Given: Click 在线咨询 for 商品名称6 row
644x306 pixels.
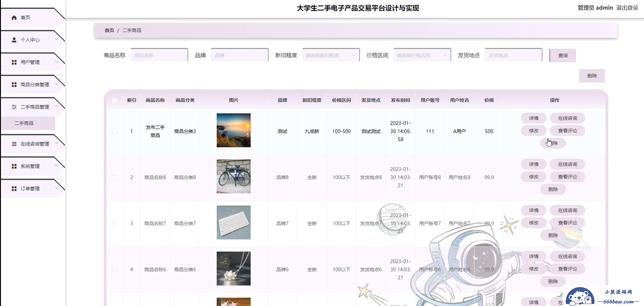Looking at the screenshot, I should 567,256.
